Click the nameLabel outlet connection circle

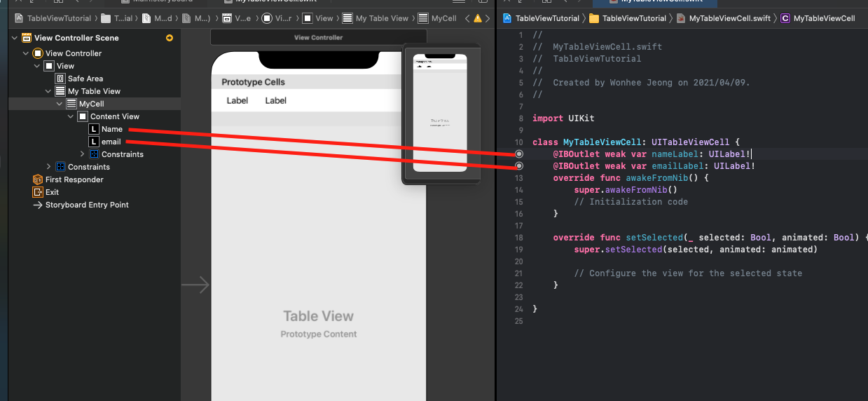[x=519, y=154]
